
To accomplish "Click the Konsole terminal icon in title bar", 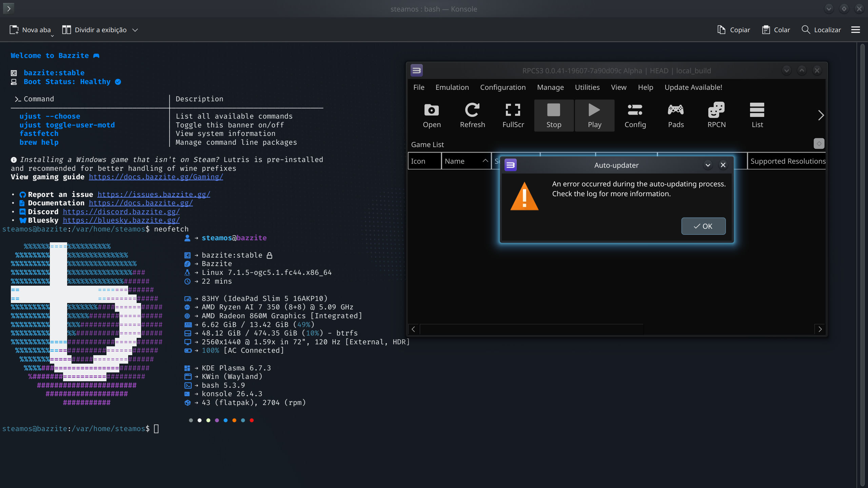I will tap(9, 8).
